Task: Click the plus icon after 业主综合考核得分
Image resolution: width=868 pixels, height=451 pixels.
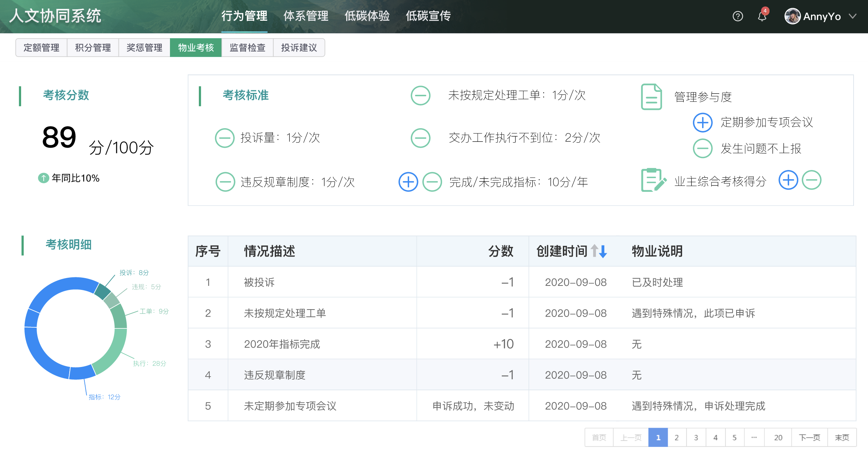Action: [x=788, y=180]
